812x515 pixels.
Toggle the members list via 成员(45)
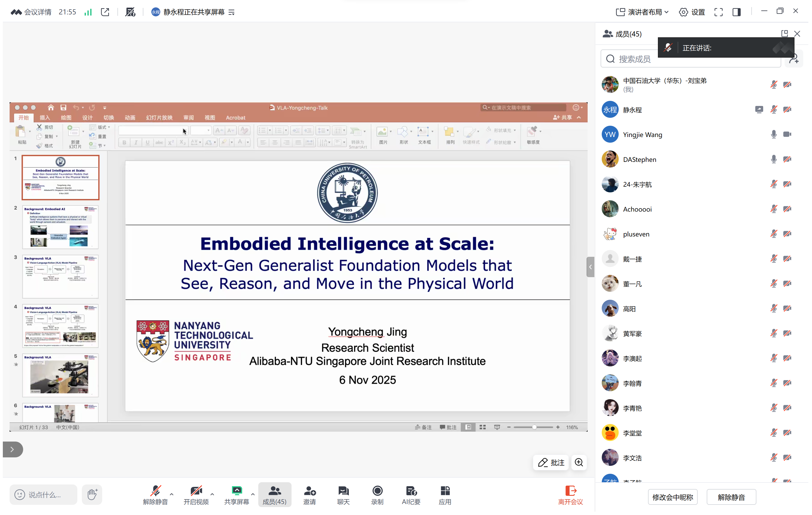pyautogui.click(x=275, y=495)
